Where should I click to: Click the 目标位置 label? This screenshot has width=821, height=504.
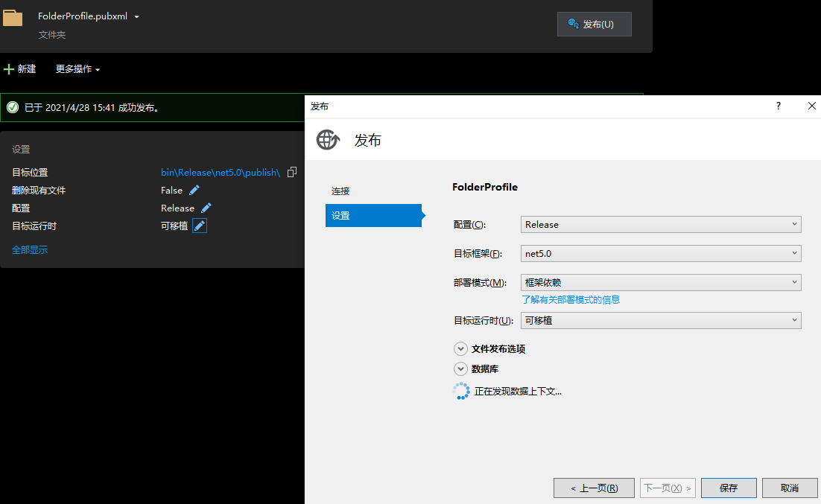pos(30,172)
